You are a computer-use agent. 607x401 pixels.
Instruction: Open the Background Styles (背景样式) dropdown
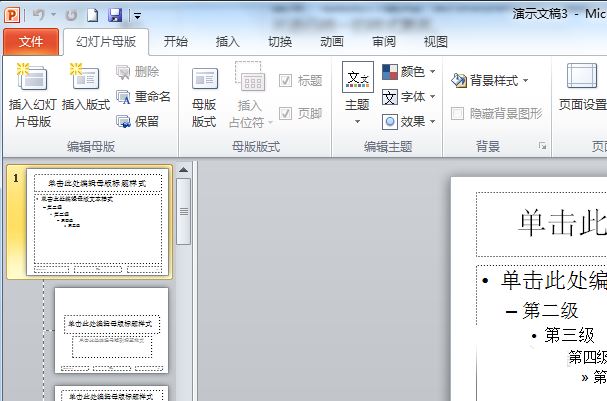pos(490,81)
